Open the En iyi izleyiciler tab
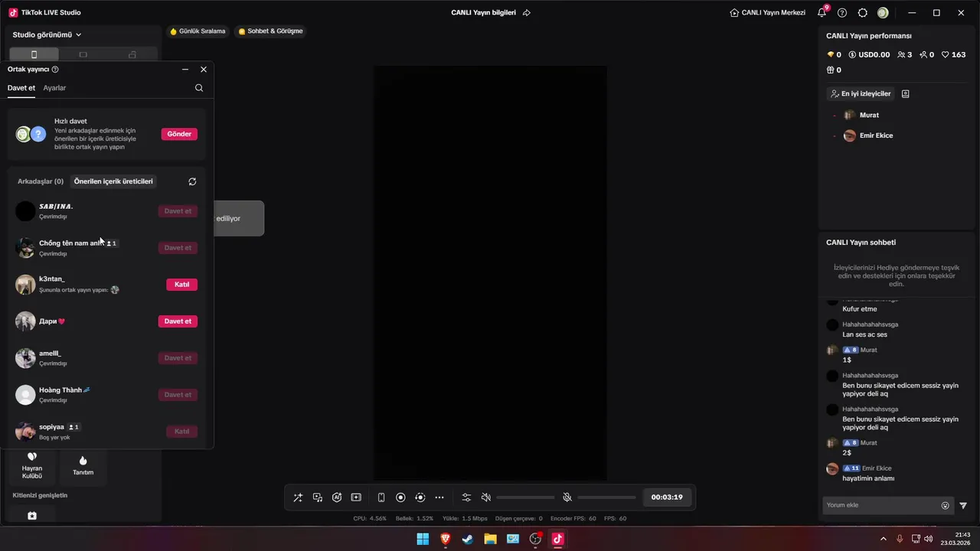Image resolution: width=980 pixels, height=551 pixels. tap(861, 93)
